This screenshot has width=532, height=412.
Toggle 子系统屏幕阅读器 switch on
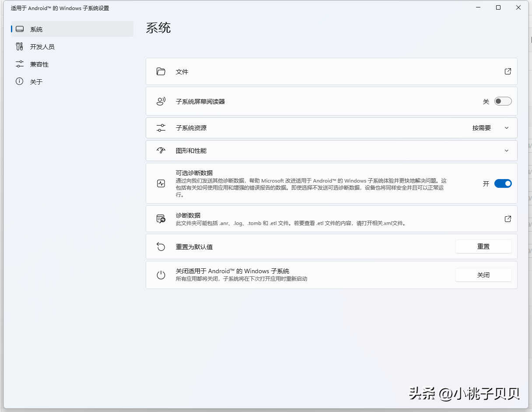tap(503, 101)
